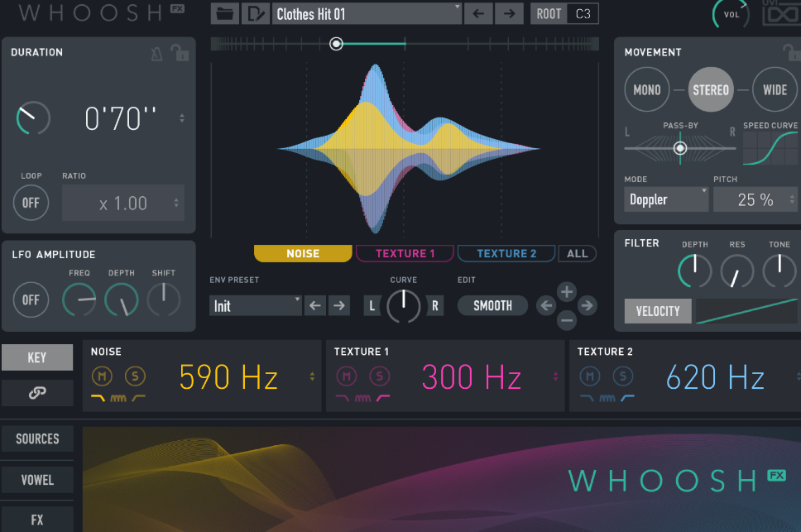This screenshot has height=532, width=801.
Task: Select WIDE movement mode
Action: click(x=775, y=90)
